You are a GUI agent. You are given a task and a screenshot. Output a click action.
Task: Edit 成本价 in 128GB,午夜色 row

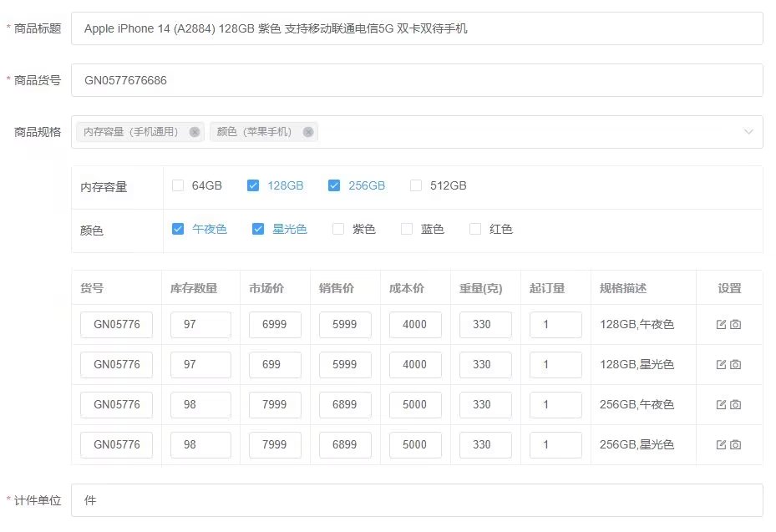tap(415, 325)
